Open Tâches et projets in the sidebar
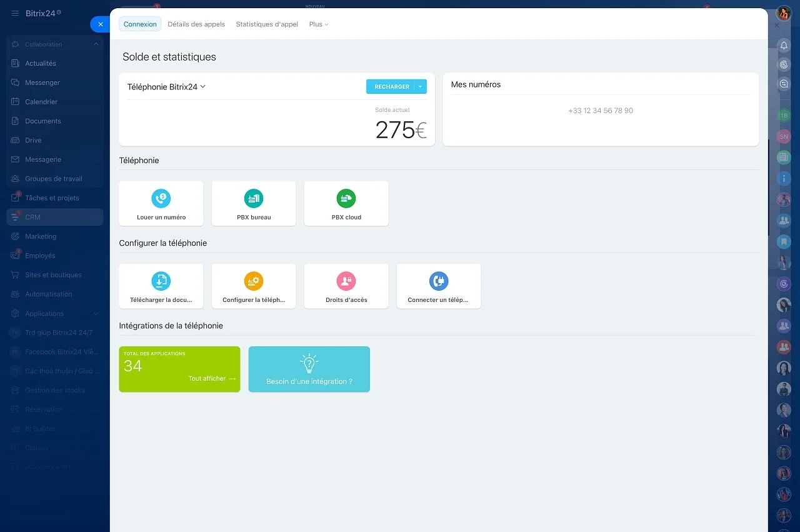800x532 pixels. point(55,198)
